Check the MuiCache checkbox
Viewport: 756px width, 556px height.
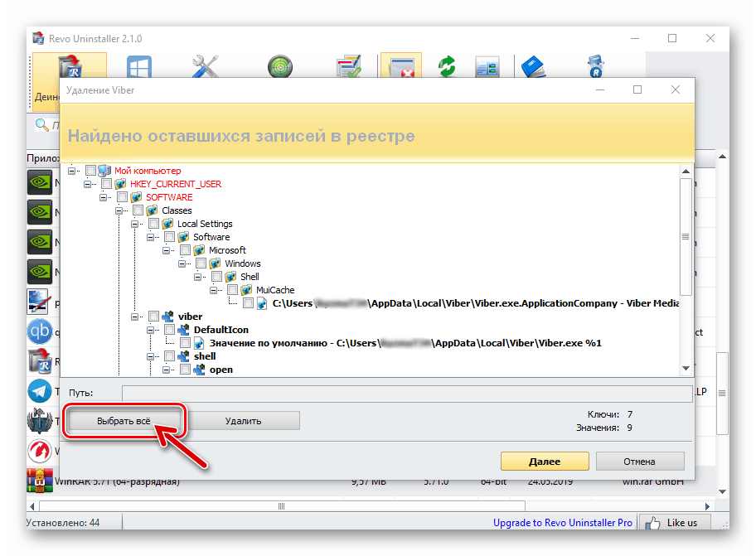[x=232, y=289]
